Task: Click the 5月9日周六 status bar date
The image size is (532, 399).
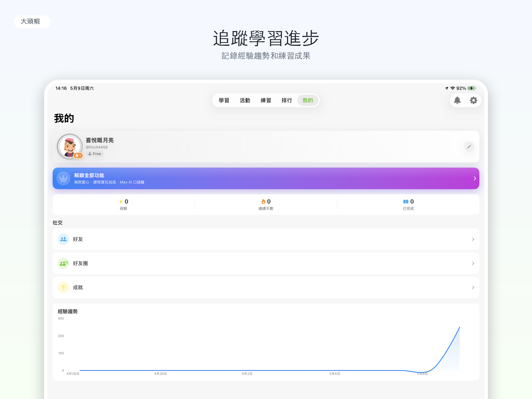Action: 82,88
